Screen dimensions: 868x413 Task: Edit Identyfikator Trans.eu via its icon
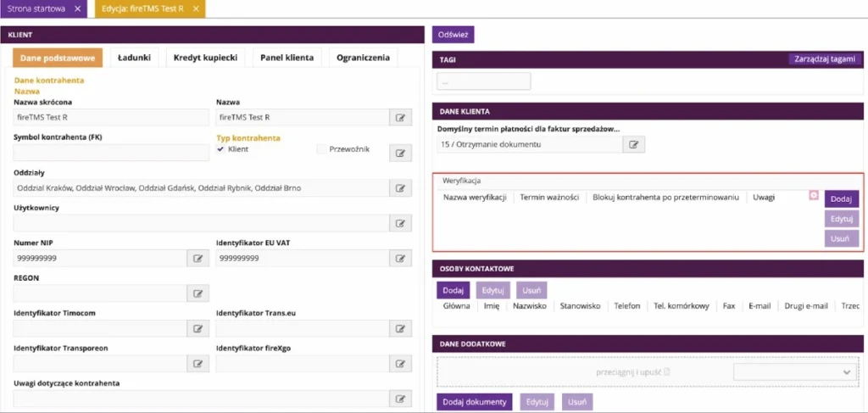click(400, 329)
